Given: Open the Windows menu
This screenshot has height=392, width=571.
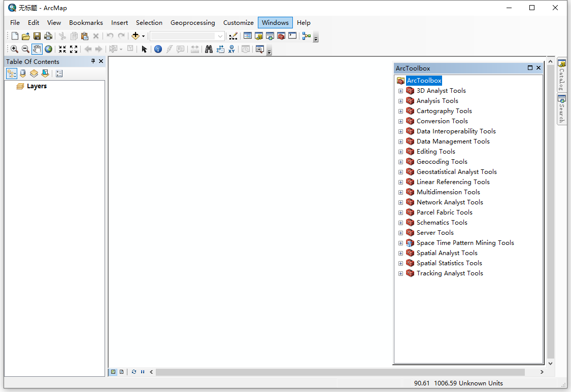Looking at the screenshot, I should click(x=275, y=22).
